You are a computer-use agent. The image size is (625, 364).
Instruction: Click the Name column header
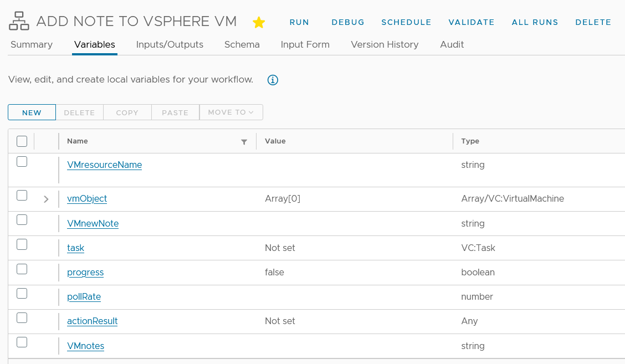pos(78,141)
